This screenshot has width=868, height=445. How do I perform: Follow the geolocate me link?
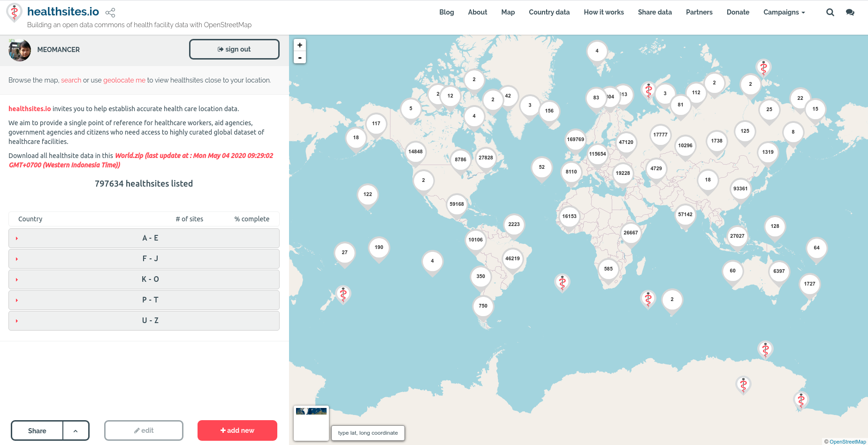(124, 80)
